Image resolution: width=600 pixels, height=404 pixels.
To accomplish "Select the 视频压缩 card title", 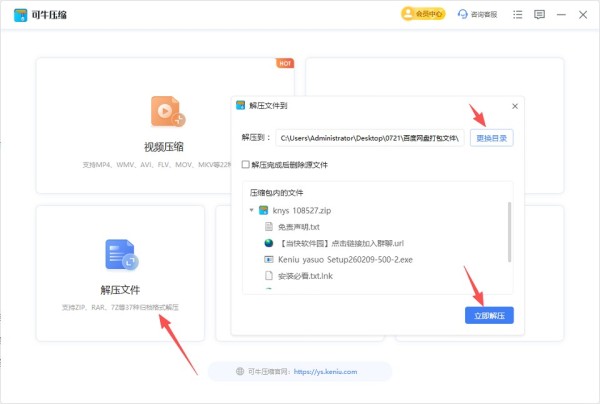I will pyautogui.click(x=164, y=147).
